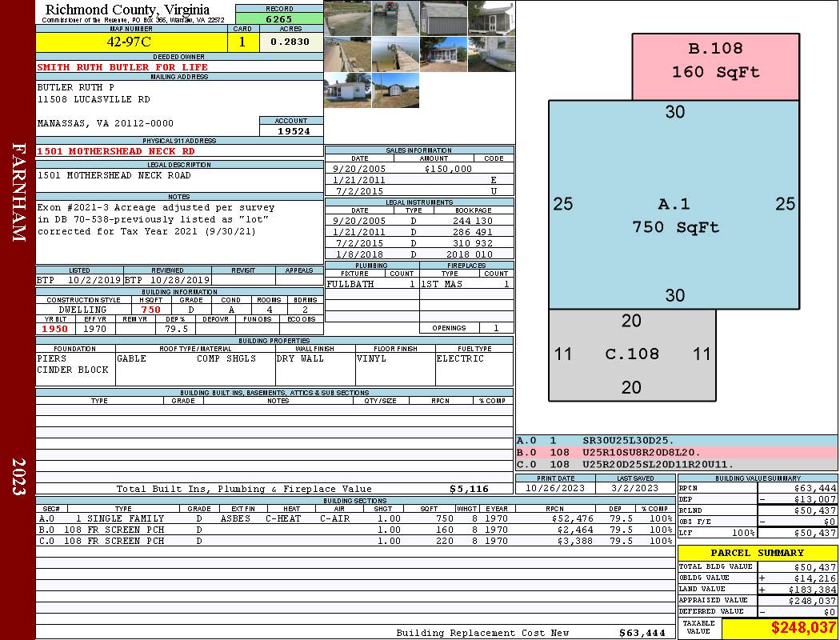Open the white house side wall photo
Screen dimensions: 840x640
[491, 54]
